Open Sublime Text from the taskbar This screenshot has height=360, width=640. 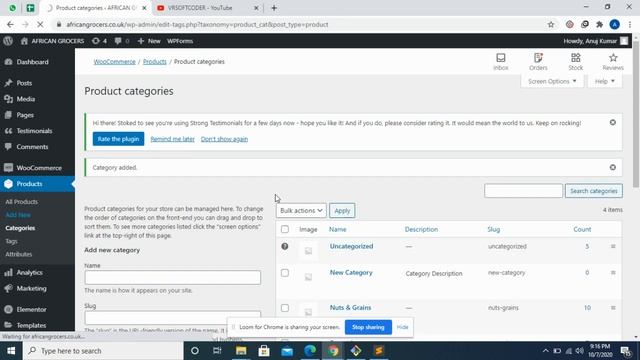[379, 351]
